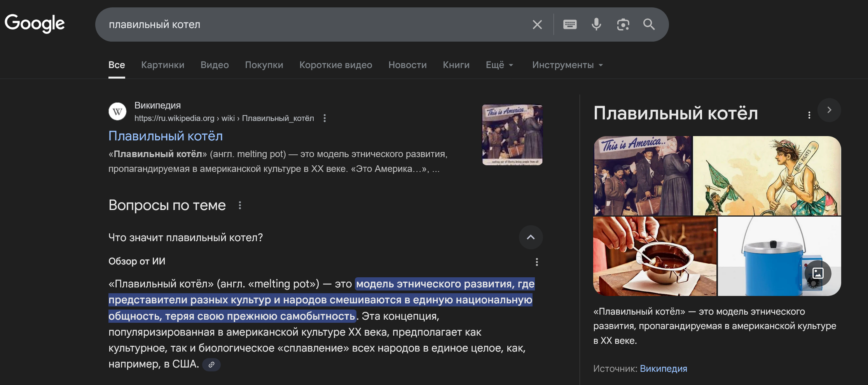Open options menu next to Вопросы по теме
Screen dimensions: 868x385
pos(240,205)
